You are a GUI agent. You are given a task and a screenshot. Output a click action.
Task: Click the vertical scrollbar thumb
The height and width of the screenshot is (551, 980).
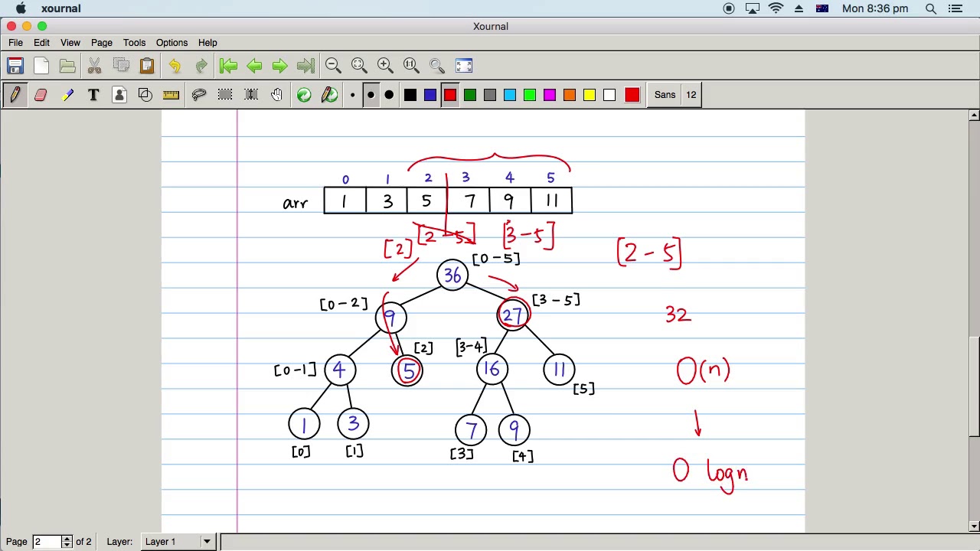click(x=974, y=386)
